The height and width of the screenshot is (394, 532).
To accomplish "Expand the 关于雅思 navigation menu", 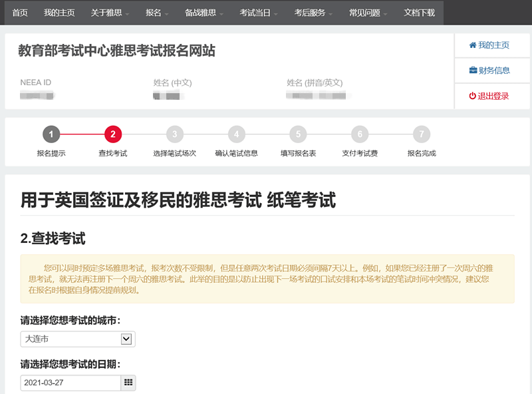I will (x=110, y=13).
